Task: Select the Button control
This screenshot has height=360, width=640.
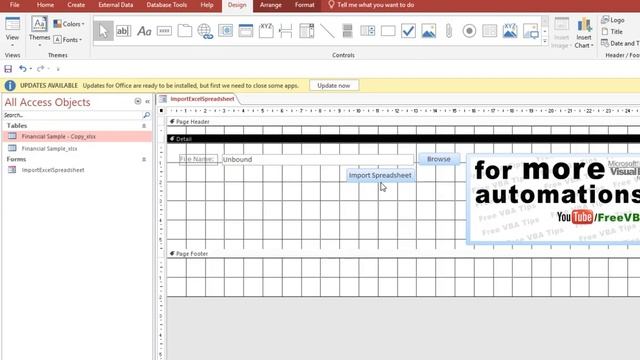Action: 164,31
